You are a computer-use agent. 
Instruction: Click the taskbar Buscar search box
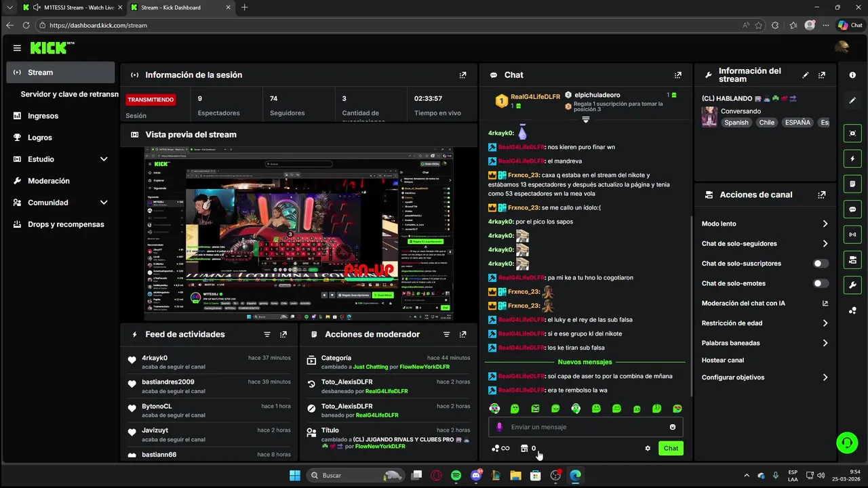tap(355, 476)
